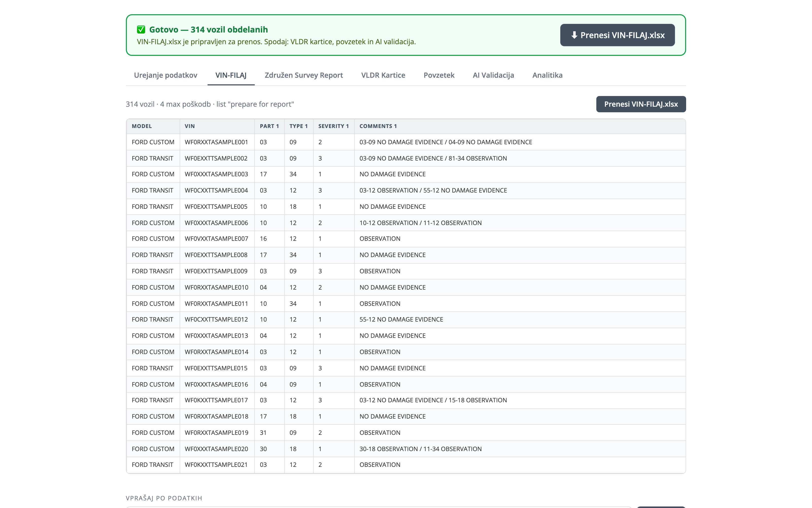Switch to Združen Survey Report tab
Image resolution: width=812 pixels, height=508 pixels.
pos(304,75)
